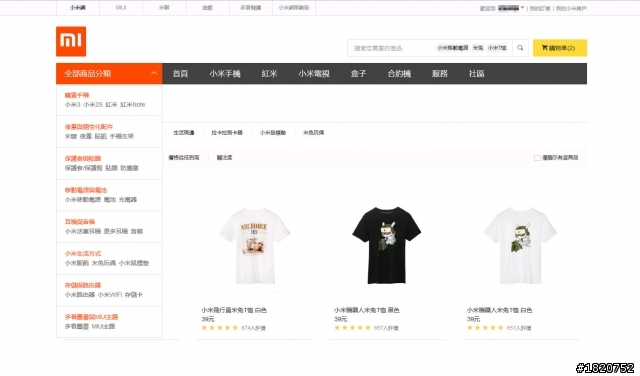Open the 社區 nav item
Screen dimensions: 640x376
click(x=476, y=73)
